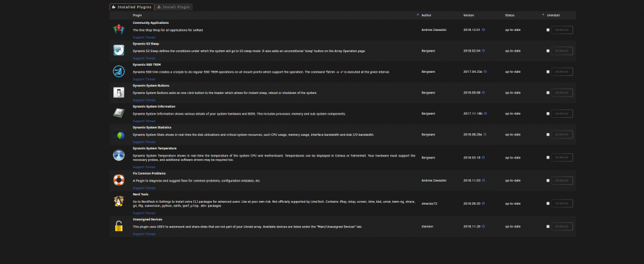644x264 pixels.
Task: Click the Dynamix S3 Sleep icon
Action: 118,50
